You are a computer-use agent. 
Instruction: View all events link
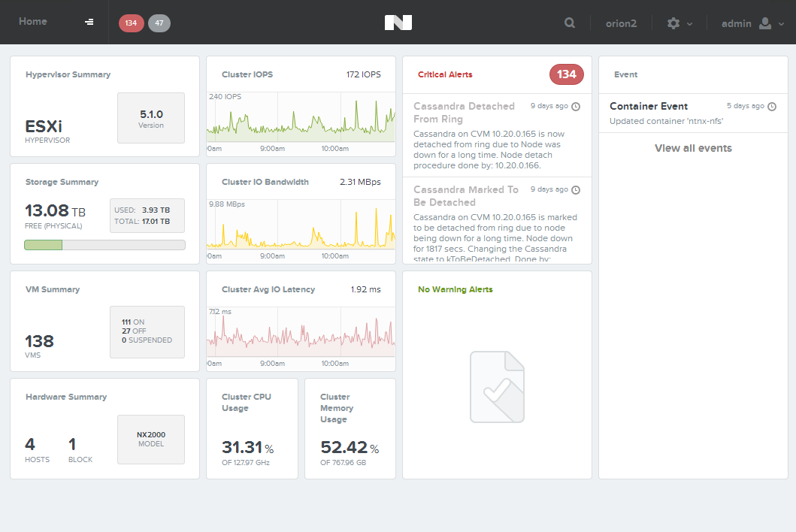point(693,148)
